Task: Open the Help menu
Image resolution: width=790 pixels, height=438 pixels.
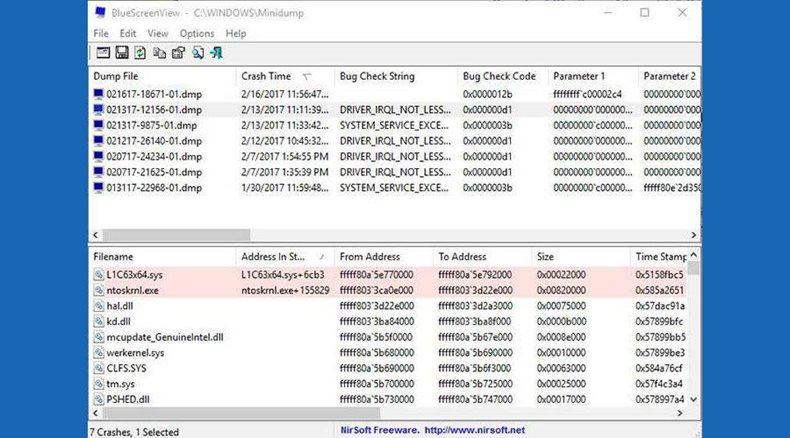Action: [x=236, y=34]
